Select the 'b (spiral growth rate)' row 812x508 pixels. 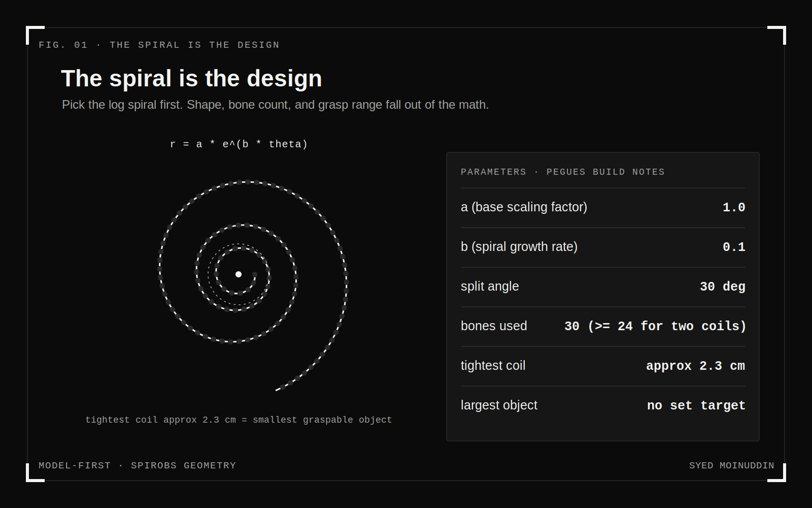pyautogui.click(x=603, y=247)
